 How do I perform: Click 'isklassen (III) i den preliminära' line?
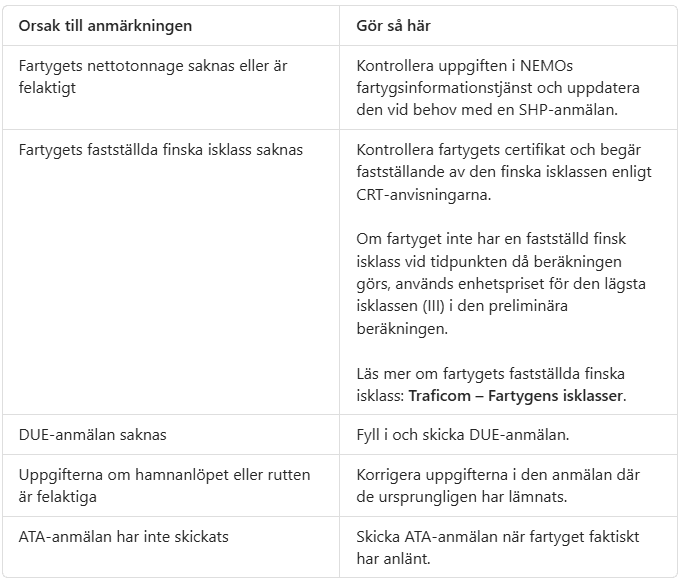click(x=462, y=306)
